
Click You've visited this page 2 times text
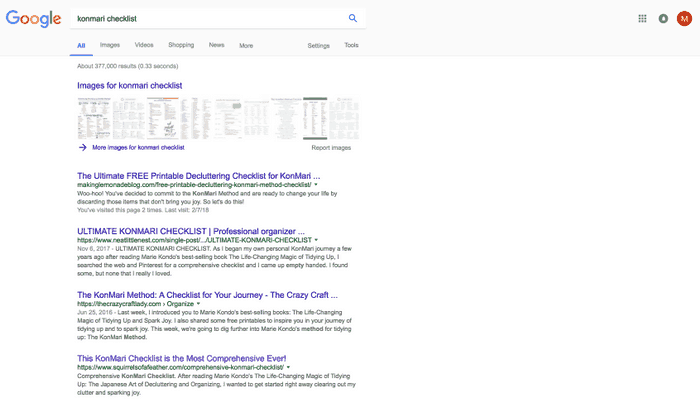(143, 210)
